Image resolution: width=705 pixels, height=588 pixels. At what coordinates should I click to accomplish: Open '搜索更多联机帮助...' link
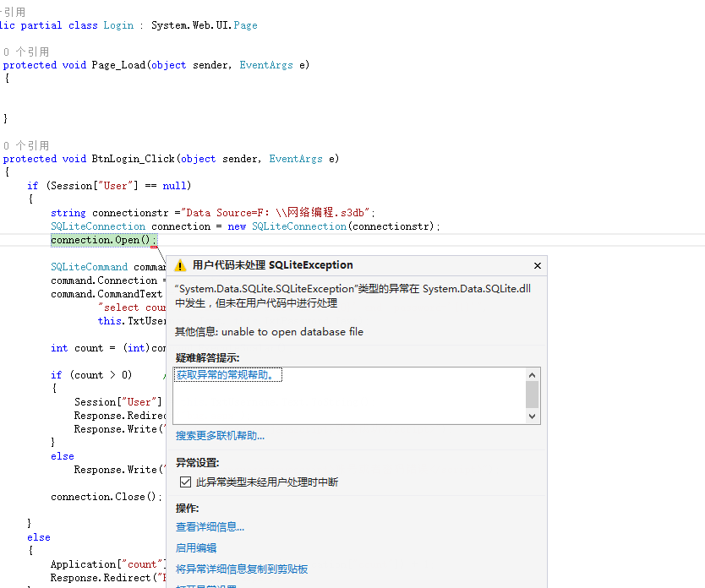(x=220, y=435)
